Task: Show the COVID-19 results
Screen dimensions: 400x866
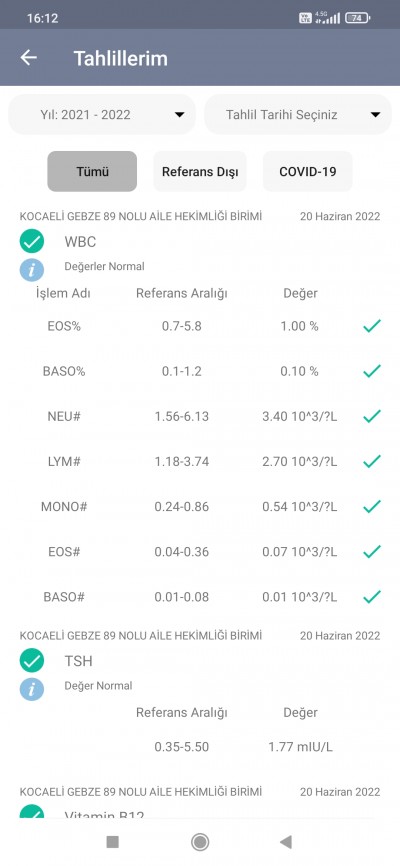Action: click(x=308, y=171)
